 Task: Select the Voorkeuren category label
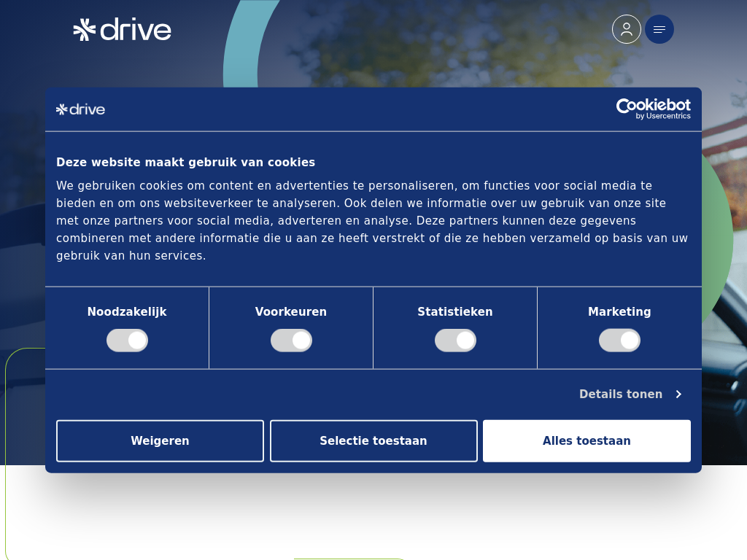(x=291, y=312)
